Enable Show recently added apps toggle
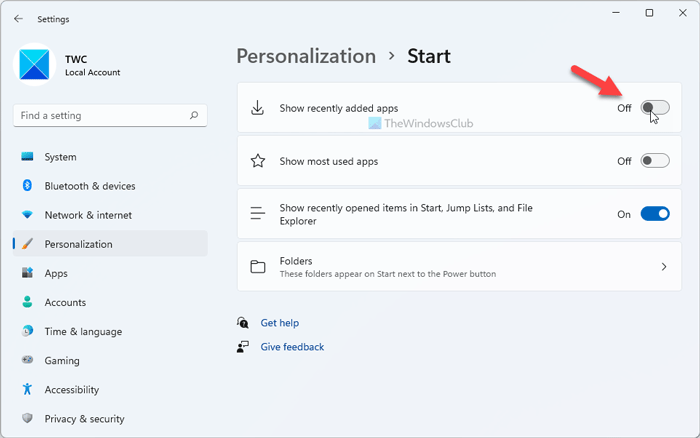 click(x=655, y=108)
